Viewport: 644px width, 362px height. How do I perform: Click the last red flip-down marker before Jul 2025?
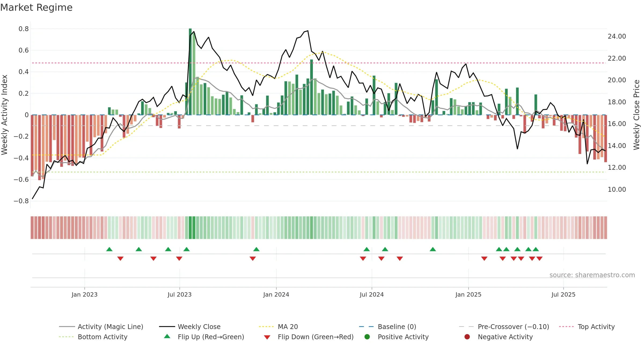click(539, 258)
